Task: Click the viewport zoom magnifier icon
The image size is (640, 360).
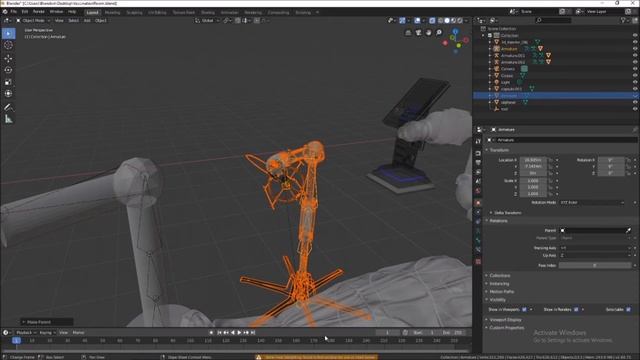Action: (x=439, y=33)
